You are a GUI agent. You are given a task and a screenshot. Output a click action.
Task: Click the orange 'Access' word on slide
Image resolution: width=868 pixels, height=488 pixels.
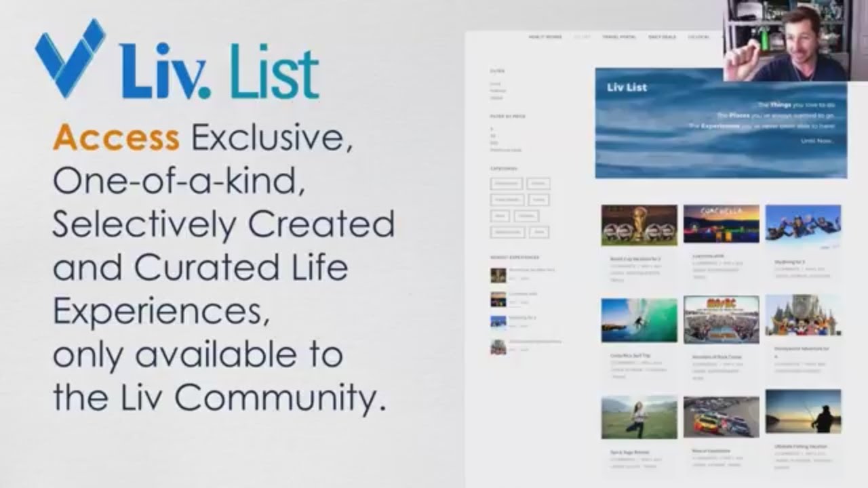click(x=116, y=138)
